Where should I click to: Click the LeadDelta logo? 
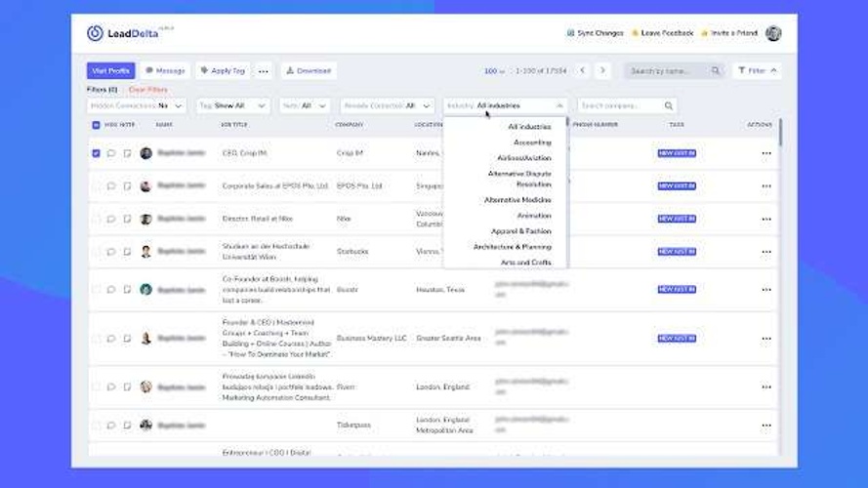(123, 33)
